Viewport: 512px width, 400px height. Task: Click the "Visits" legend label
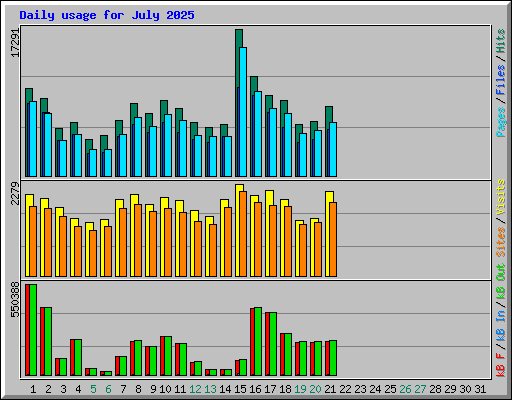coord(501,197)
